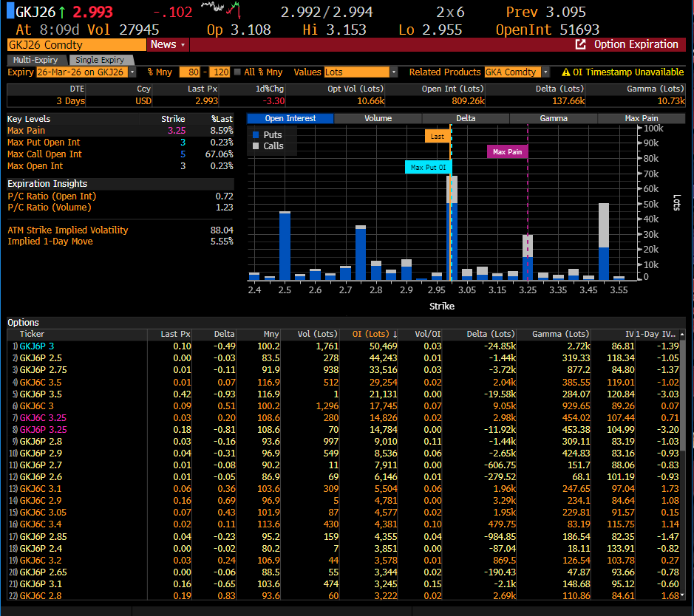Sort by the Ticker column header
Viewport: 694px width, 616px height.
pyautogui.click(x=32, y=334)
